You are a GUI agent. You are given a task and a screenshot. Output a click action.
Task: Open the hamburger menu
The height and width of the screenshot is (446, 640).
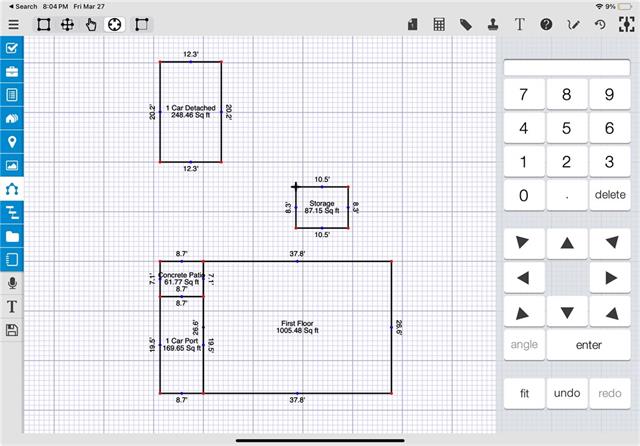coord(13,24)
